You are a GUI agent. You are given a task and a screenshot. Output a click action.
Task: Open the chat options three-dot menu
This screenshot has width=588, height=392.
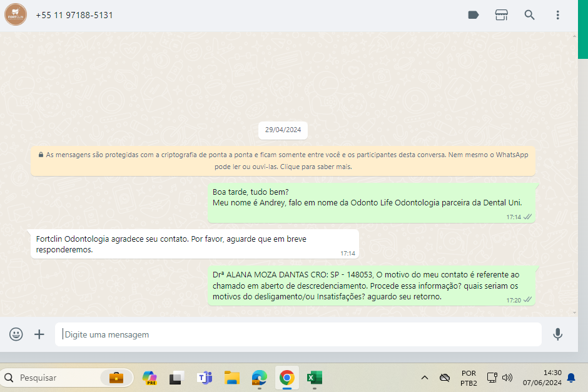coord(557,15)
